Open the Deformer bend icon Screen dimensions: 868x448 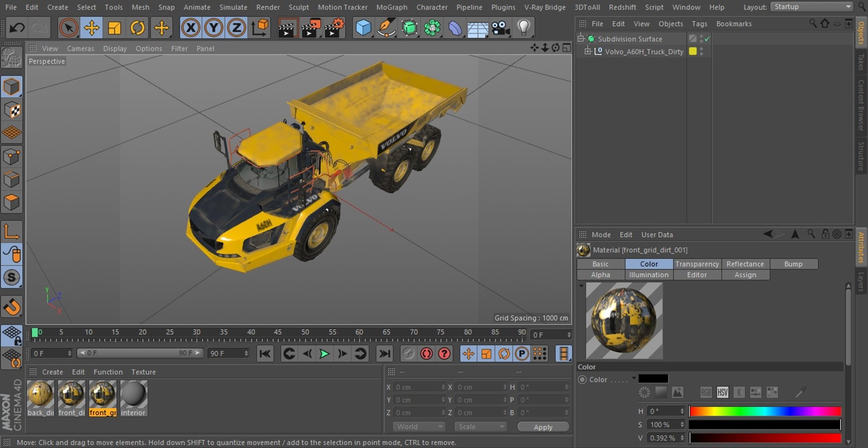pos(455,28)
